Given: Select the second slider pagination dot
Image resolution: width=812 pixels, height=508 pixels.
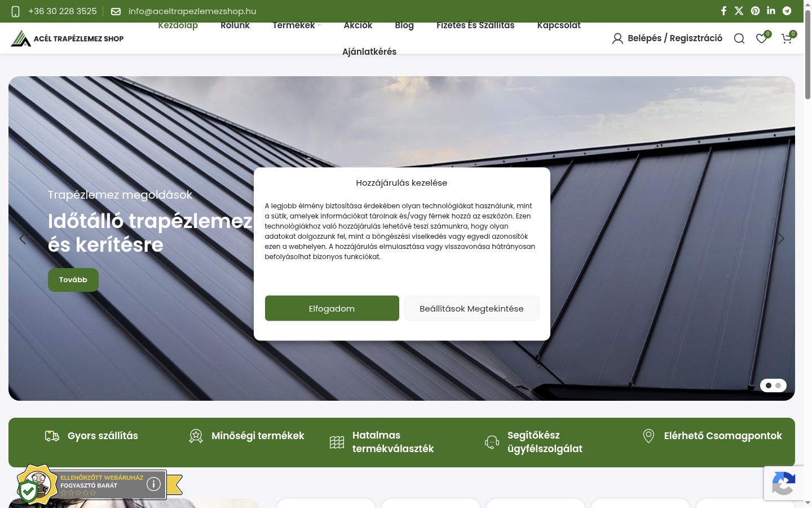Looking at the screenshot, I should coord(778,386).
